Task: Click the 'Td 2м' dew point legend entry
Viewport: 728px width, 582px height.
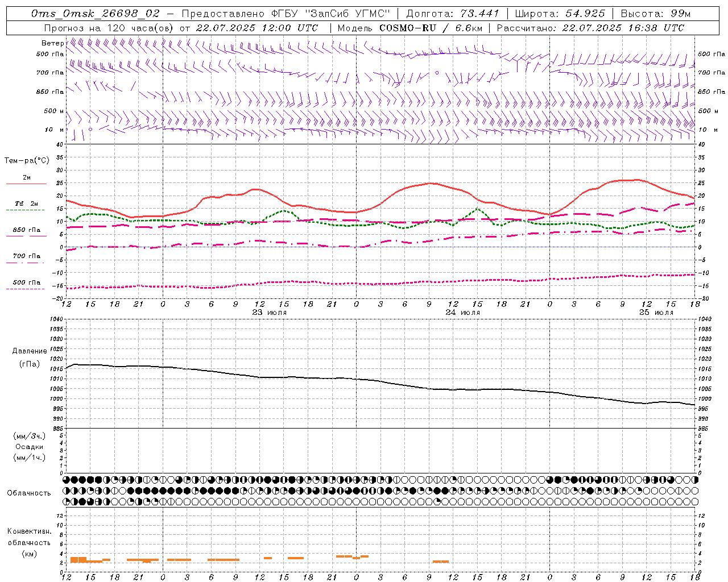Action: pyautogui.click(x=27, y=203)
